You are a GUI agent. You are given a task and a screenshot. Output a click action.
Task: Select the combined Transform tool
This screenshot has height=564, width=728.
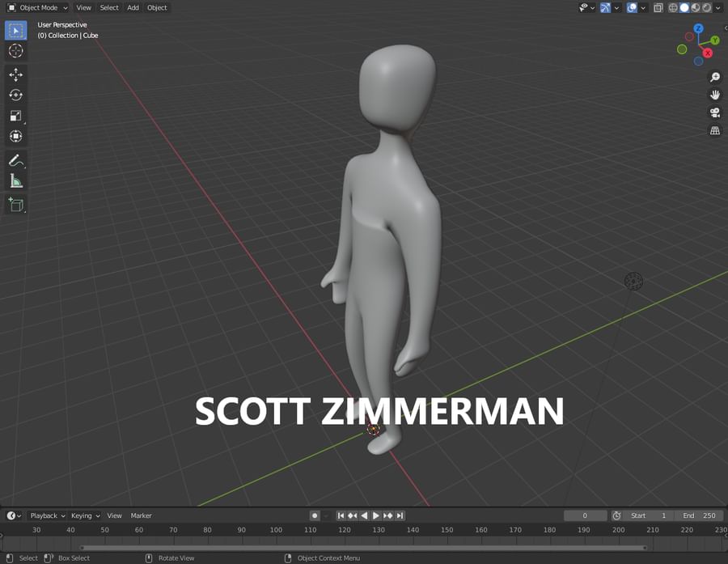pyautogui.click(x=16, y=136)
